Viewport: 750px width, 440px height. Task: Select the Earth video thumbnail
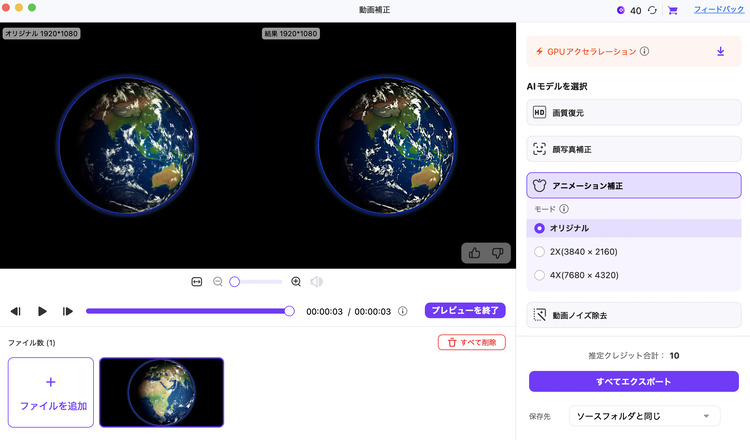[x=161, y=392]
